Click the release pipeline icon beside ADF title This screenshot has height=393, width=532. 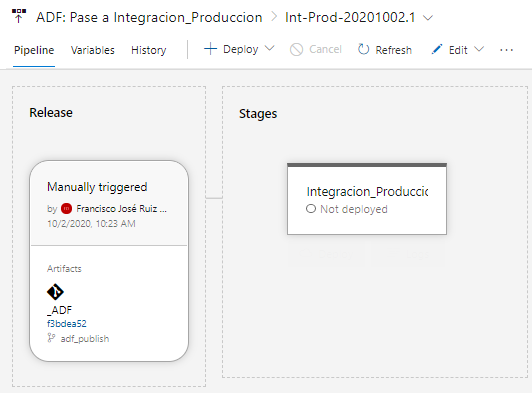19,16
